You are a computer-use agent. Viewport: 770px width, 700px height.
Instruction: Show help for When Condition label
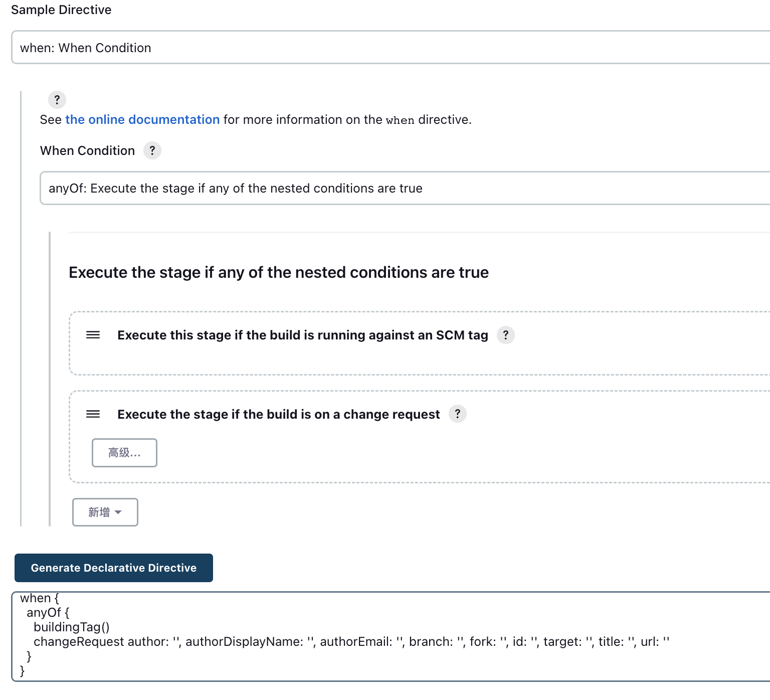[152, 150]
